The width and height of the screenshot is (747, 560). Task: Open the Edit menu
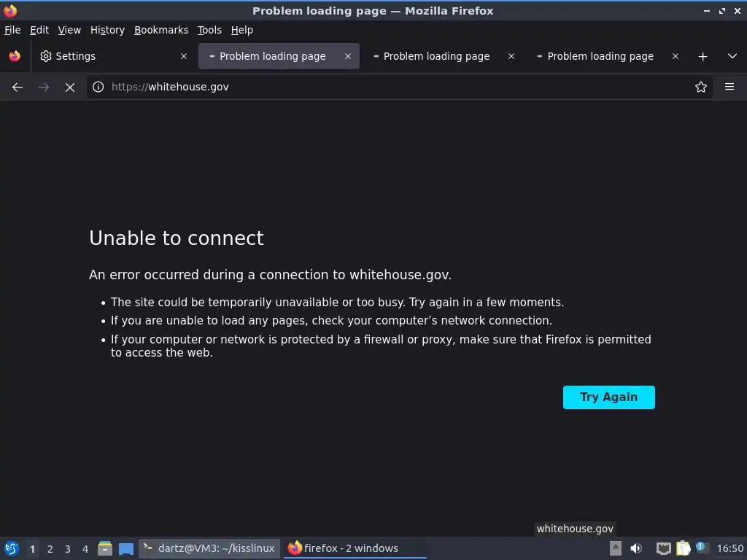pos(39,30)
